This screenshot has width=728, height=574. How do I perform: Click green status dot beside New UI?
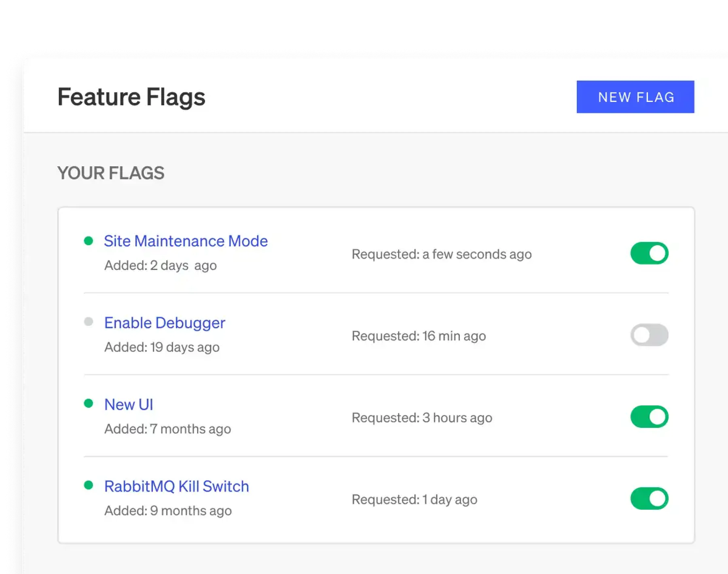tap(88, 403)
